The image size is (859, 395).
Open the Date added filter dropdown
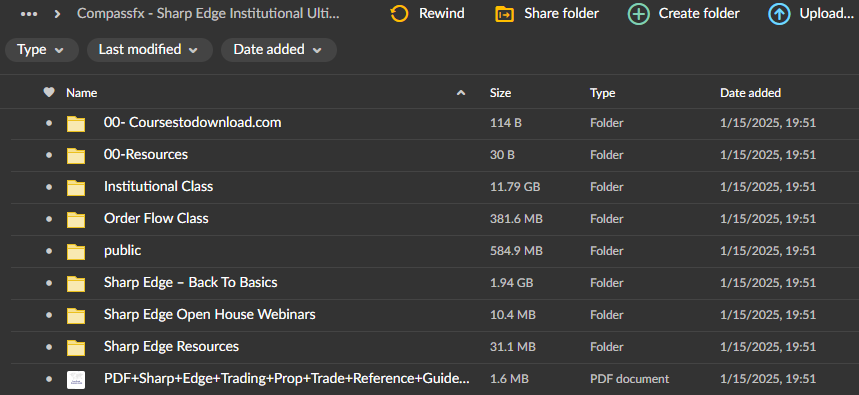(x=279, y=50)
